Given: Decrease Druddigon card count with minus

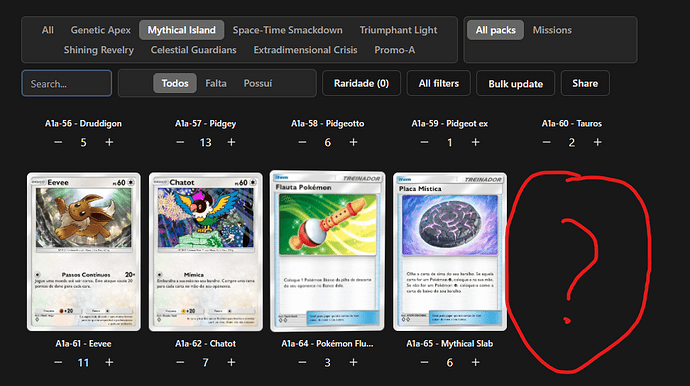Looking at the screenshot, I should coord(58,142).
